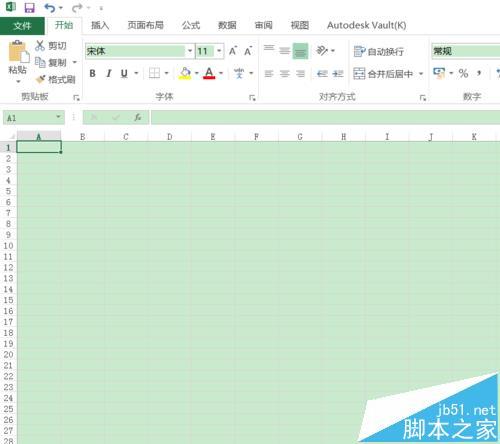Toggle Bold formatting
Screen dimensions: 500x444
click(93, 73)
